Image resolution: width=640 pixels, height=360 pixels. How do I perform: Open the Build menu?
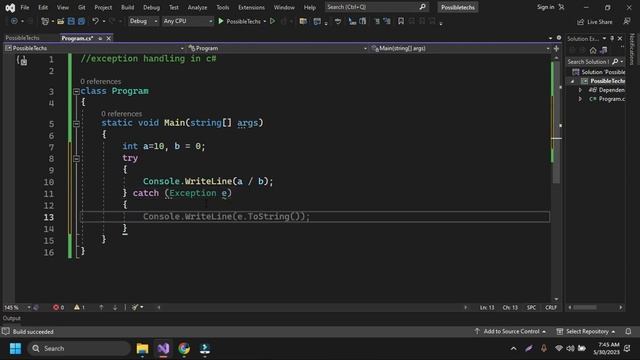click(127, 7)
